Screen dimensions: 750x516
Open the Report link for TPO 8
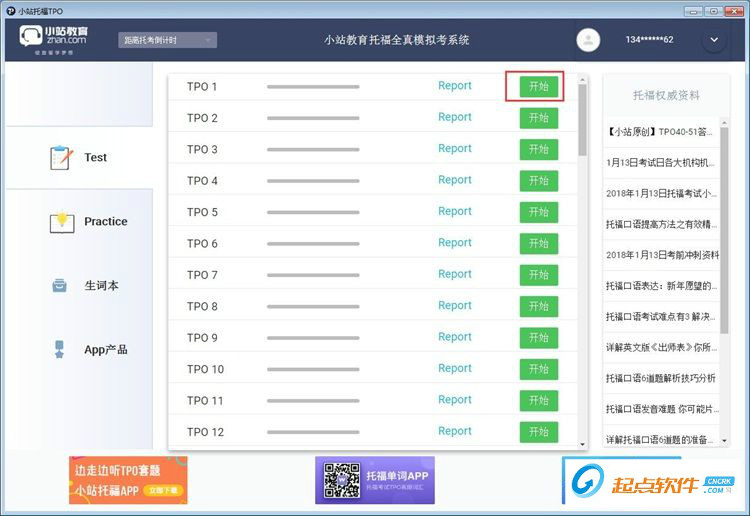[455, 306]
